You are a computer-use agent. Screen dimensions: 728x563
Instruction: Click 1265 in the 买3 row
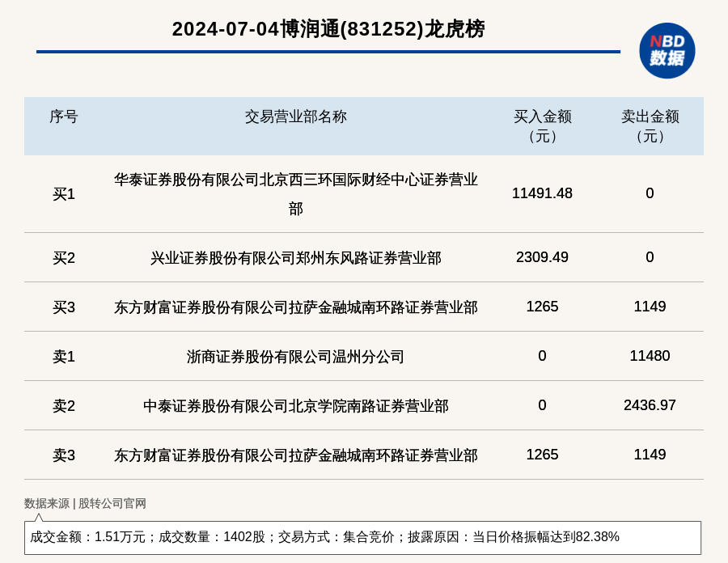pyautogui.click(x=542, y=307)
